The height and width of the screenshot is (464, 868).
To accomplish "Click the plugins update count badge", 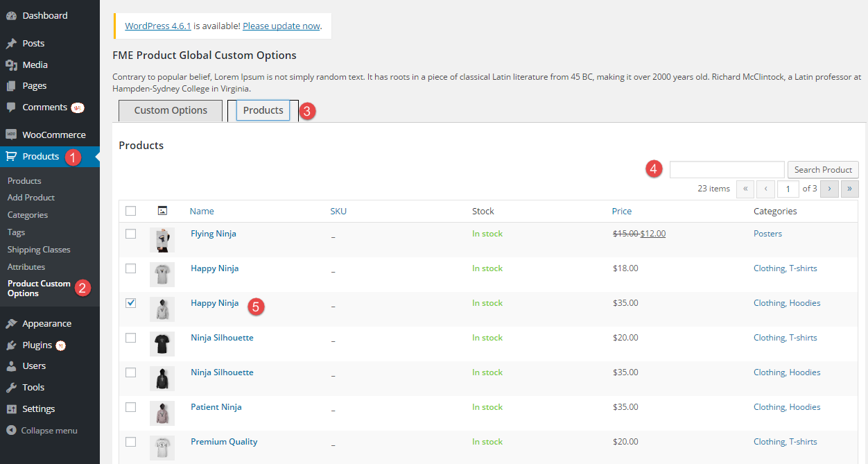I will (x=60, y=345).
